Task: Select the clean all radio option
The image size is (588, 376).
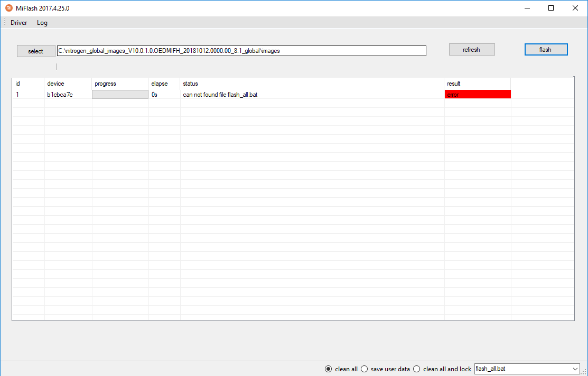Action: tap(341, 369)
